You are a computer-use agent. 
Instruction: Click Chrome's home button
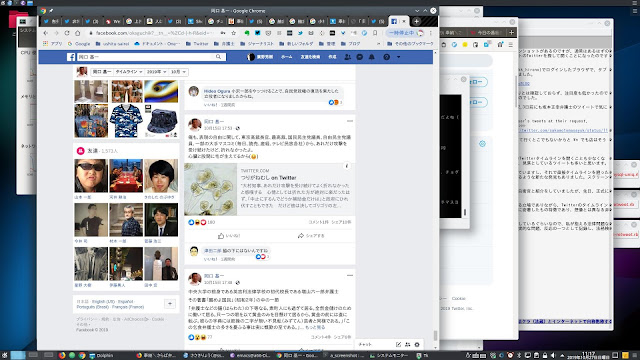pyautogui.click(x=78, y=33)
